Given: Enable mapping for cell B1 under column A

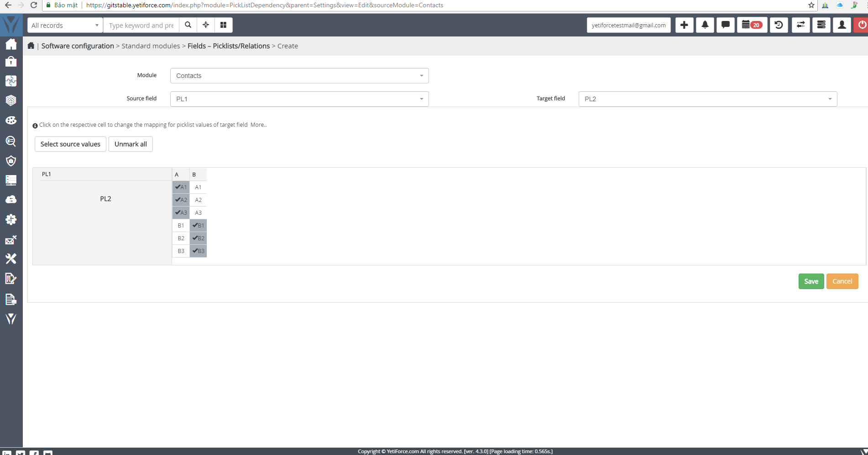Looking at the screenshot, I should tap(181, 225).
